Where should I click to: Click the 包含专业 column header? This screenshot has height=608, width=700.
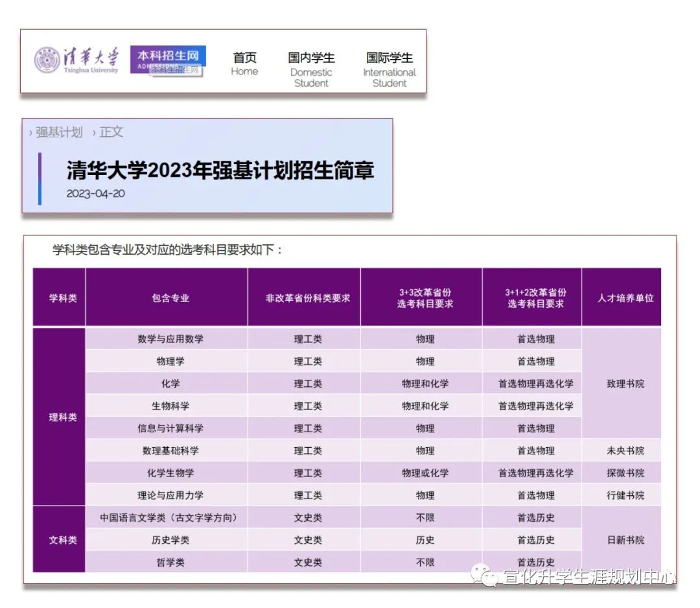point(166,298)
